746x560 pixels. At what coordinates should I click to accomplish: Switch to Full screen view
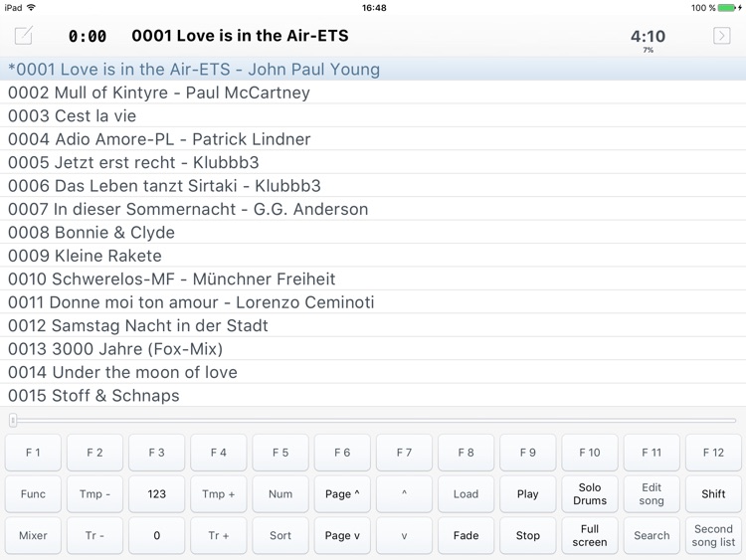[x=590, y=535]
